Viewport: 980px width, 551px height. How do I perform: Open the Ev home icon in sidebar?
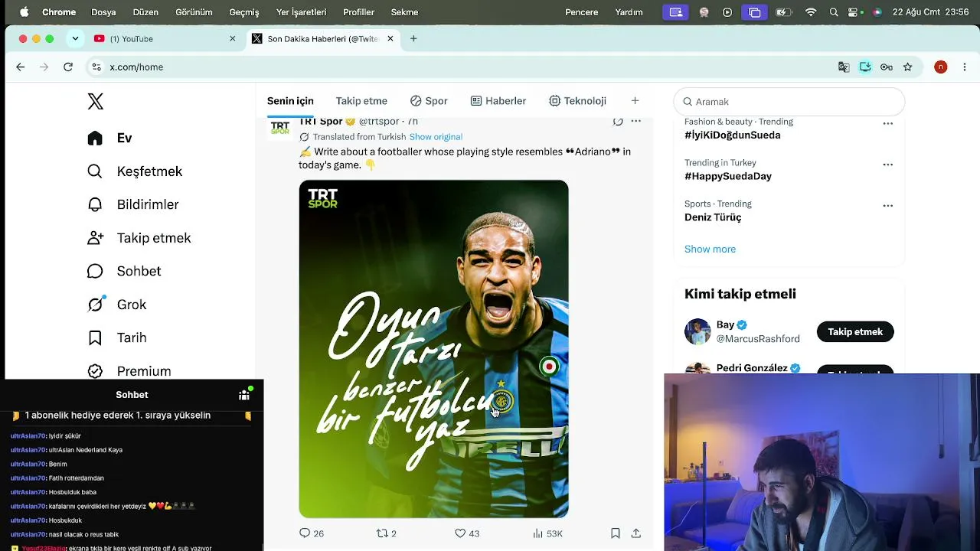(95, 138)
